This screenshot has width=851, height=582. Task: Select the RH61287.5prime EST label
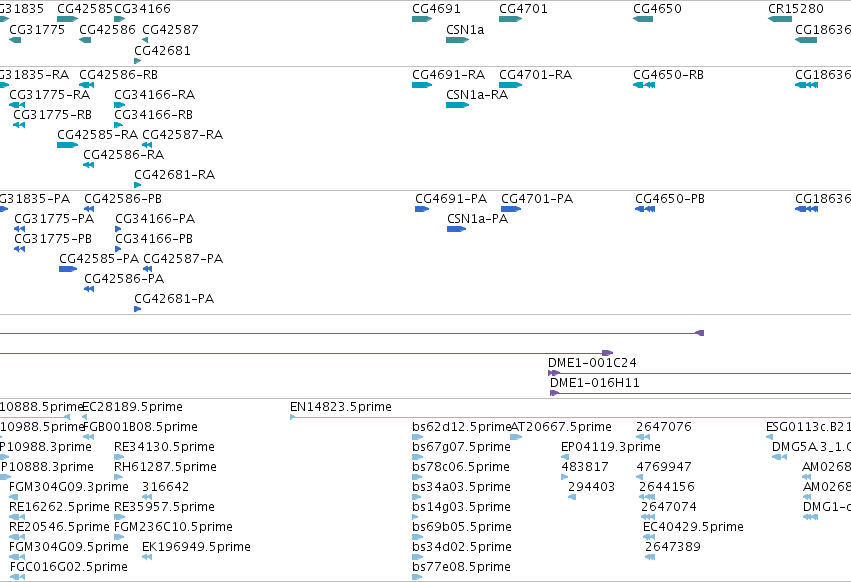[x=166, y=467]
